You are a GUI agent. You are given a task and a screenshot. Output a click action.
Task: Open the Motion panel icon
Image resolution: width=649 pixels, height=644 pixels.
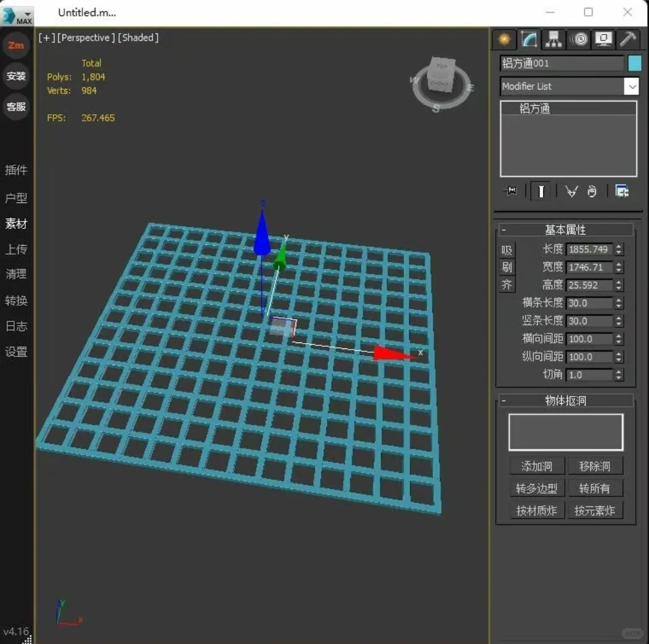point(579,39)
